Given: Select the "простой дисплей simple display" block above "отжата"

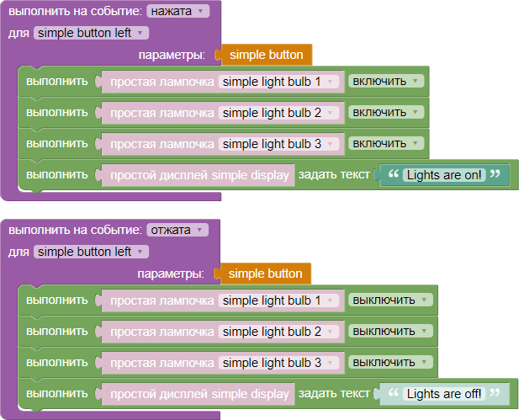Looking at the screenshot, I should (197, 175).
